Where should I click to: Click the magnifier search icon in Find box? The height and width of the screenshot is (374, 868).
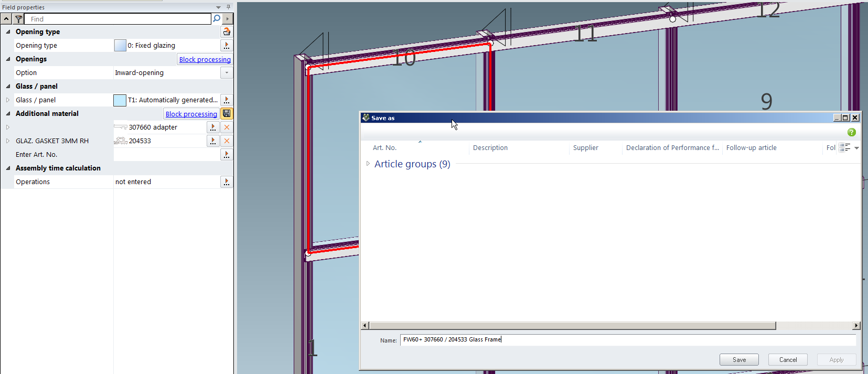tap(217, 19)
